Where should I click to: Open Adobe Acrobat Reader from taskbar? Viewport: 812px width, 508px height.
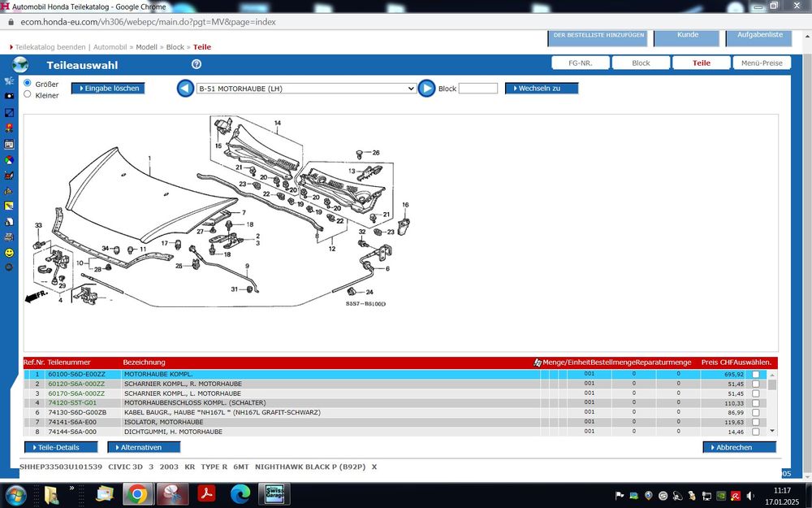pos(206,494)
